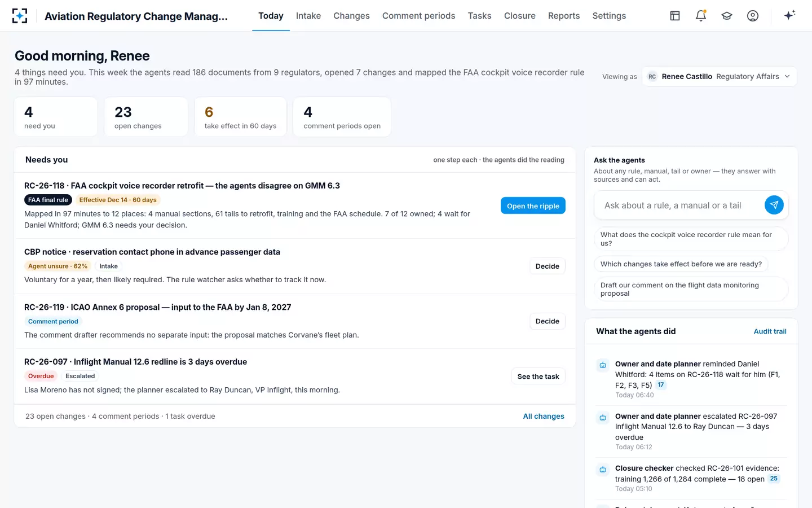The height and width of the screenshot is (508, 812).
Task: Choose the Which changes take effect suggestion
Action: [x=681, y=264]
